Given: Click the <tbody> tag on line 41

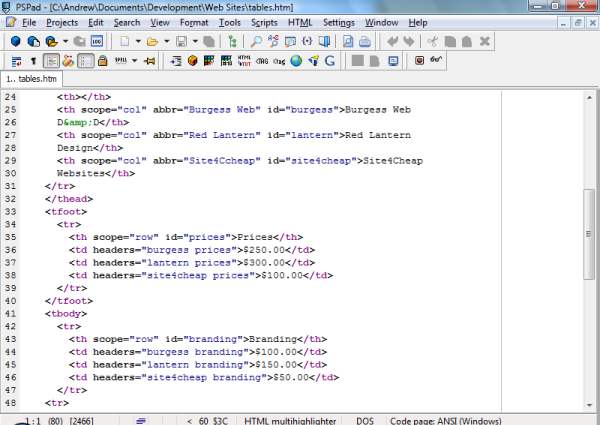Looking at the screenshot, I should point(66,314).
